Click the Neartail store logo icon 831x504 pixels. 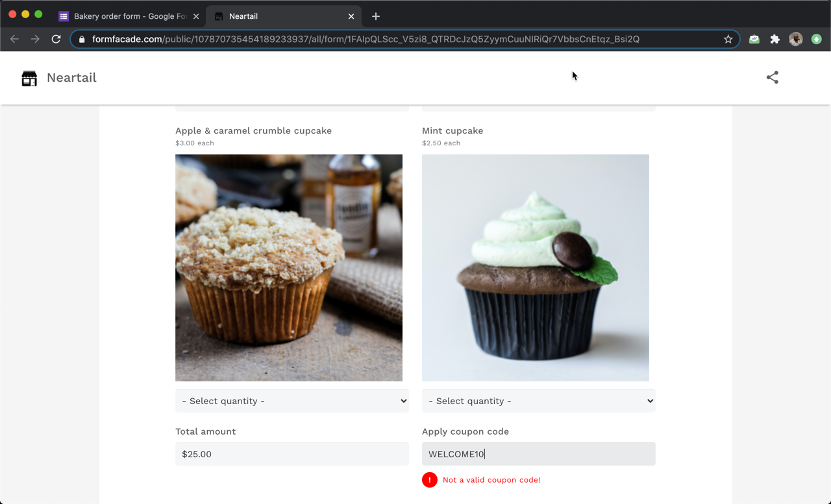tap(29, 78)
